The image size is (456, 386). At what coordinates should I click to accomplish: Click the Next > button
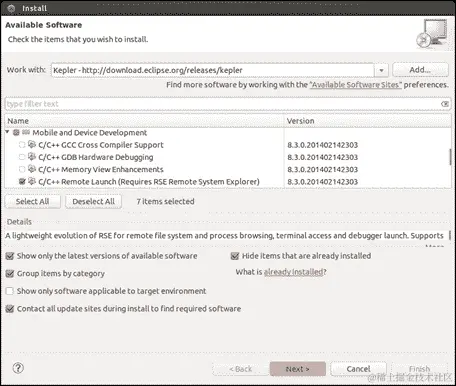(x=298, y=369)
